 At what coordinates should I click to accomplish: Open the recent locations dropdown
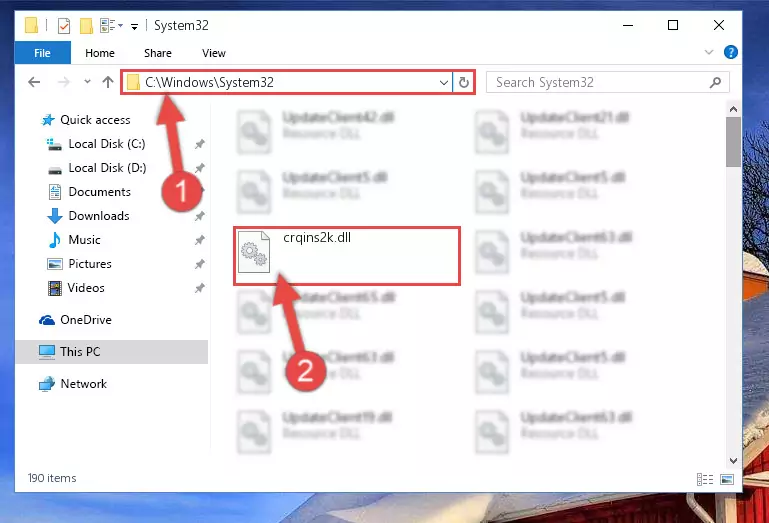point(87,82)
